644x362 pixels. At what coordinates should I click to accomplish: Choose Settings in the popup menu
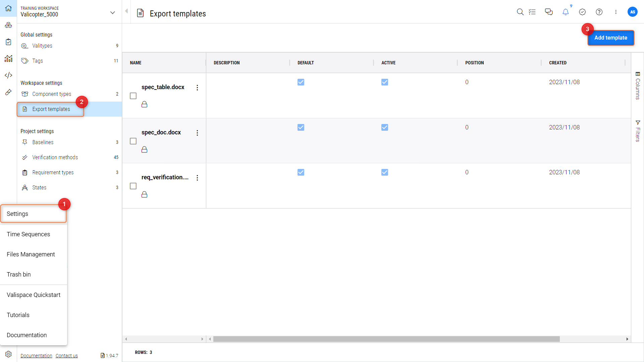tap(34, 214)
